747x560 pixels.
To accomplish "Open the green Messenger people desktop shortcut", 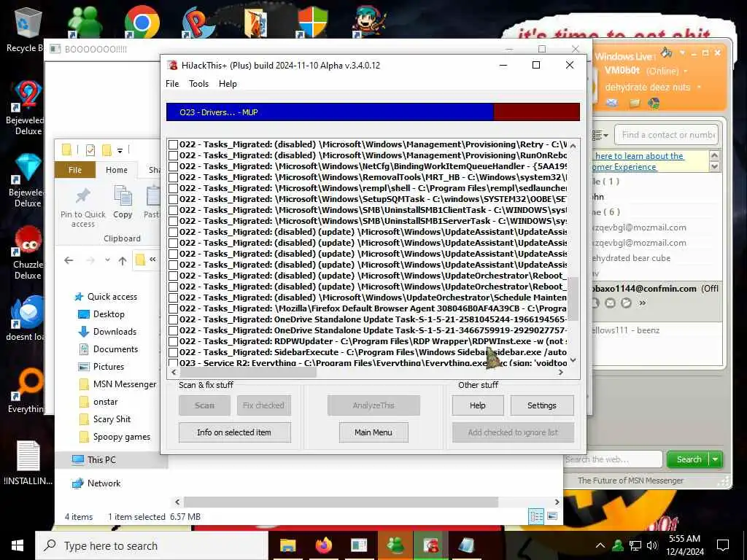I will 85,21.
